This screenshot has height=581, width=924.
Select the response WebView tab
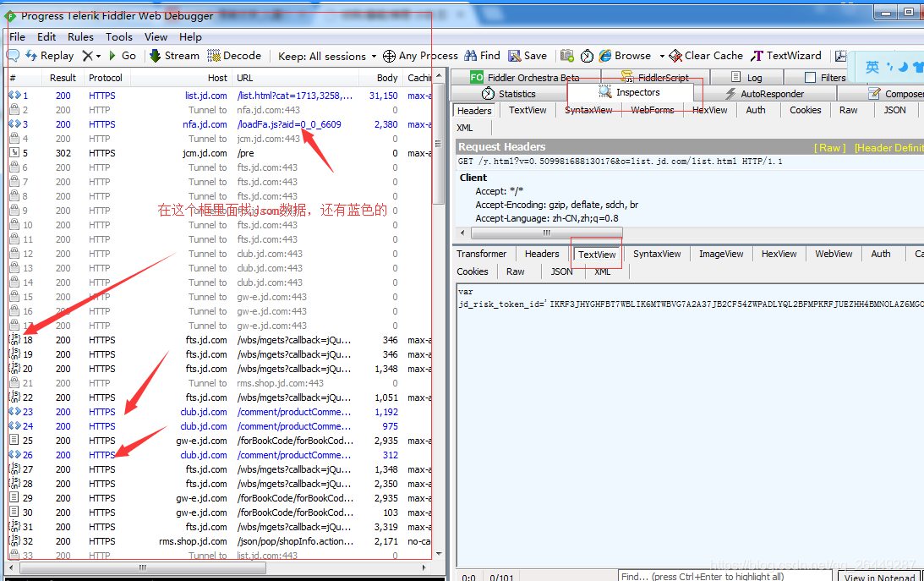[x=834, y=254]
